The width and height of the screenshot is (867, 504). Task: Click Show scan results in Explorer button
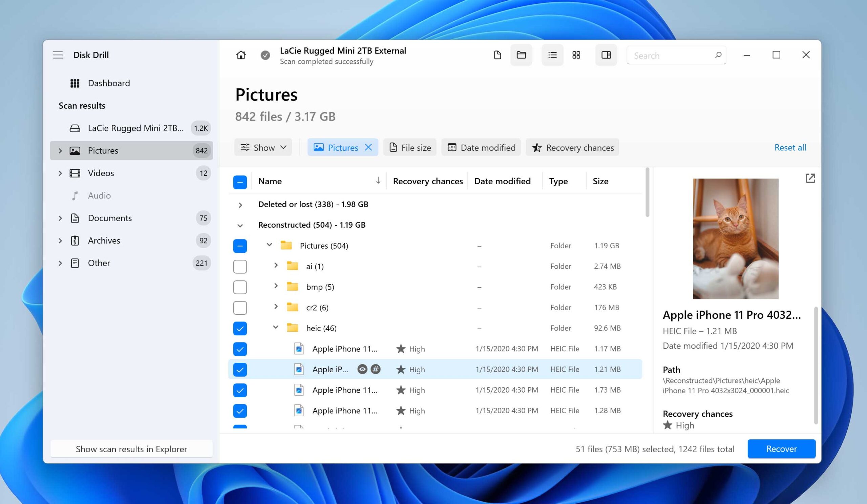(x=131, y=449)
